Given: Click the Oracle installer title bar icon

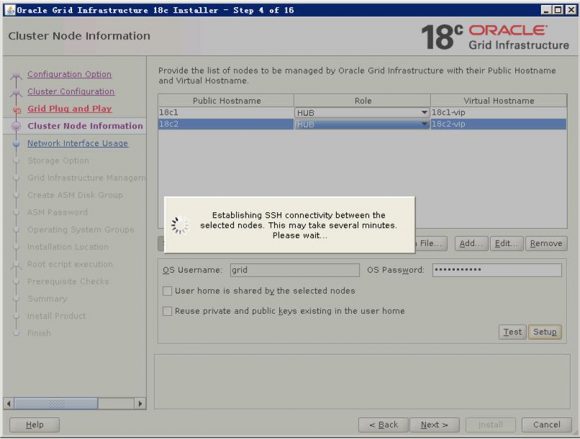Looking at the screenshot, I should point(11,10).
